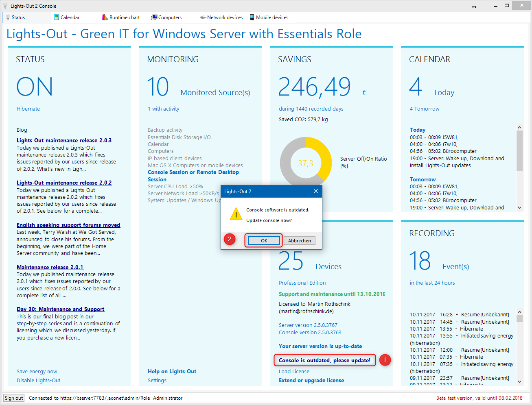532x405 pixels.
Task: Click the Sign out button
Action: pyautogui.click(x=14, y=398)
